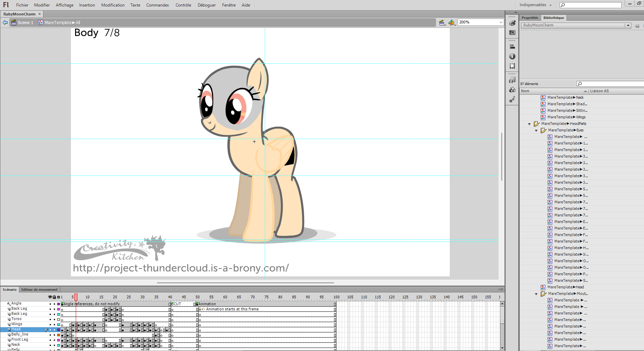Collapse the MareTemplate HeadParts folder

pos(529,124)
